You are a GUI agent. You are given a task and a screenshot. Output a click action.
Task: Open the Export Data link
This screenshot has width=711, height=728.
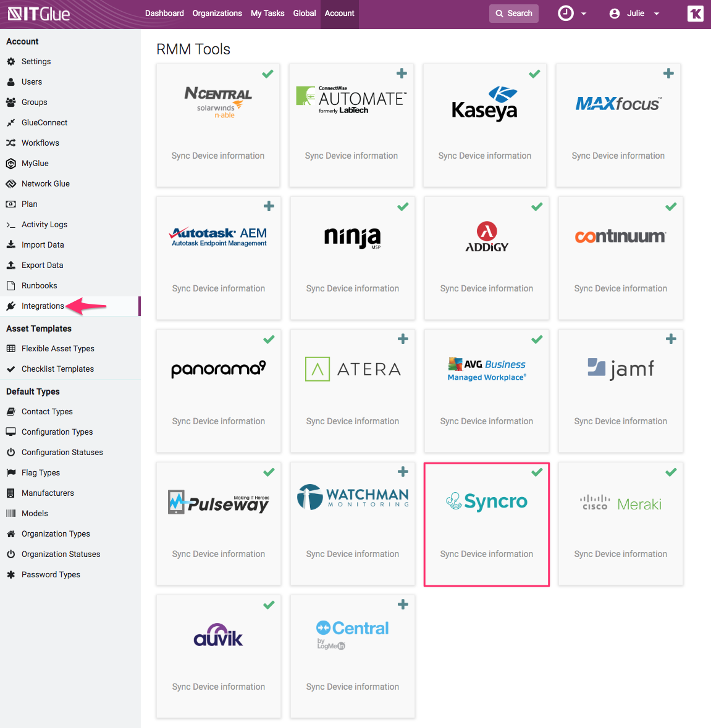[x=42, y=265]
